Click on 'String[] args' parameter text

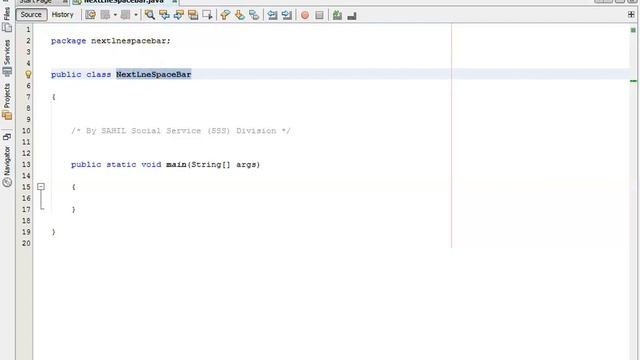pyautogui.click(x=224, y=164)
